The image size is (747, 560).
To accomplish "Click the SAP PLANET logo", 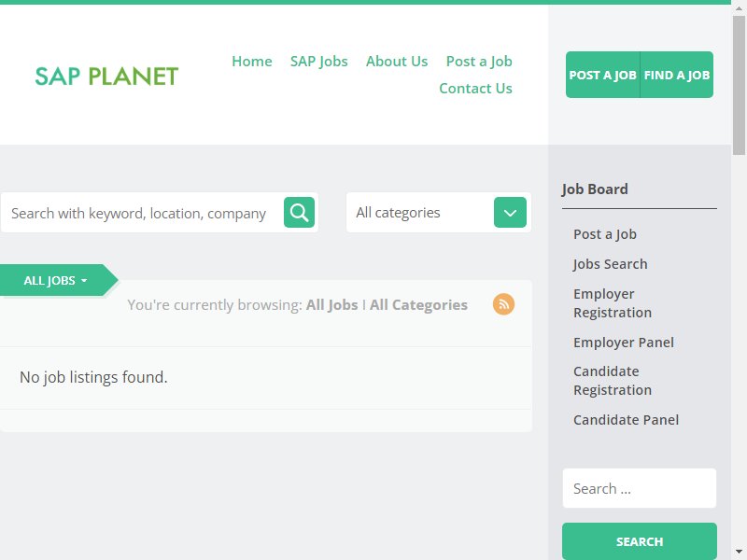I will pos(106,77).
